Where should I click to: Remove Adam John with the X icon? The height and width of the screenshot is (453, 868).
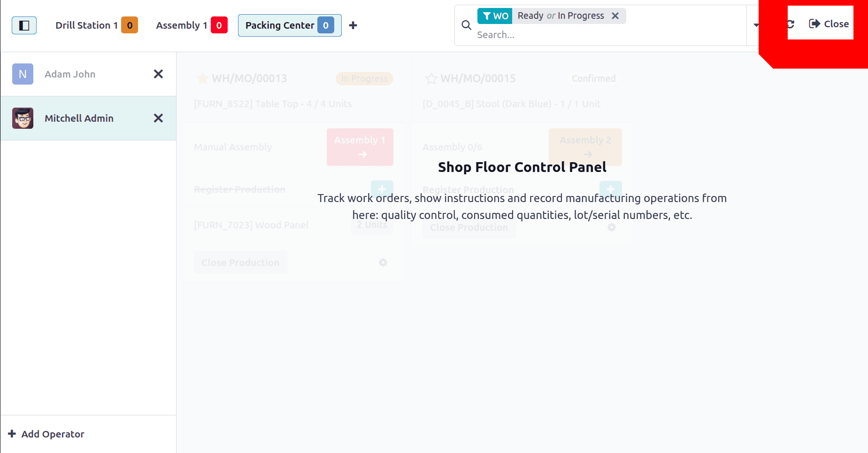(x=158, y=74)
